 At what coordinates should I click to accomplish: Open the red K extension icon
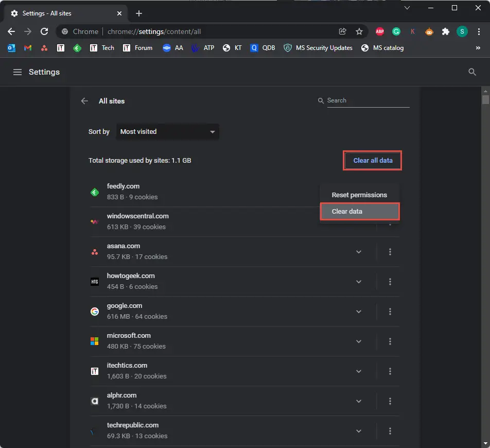point(413,31)
